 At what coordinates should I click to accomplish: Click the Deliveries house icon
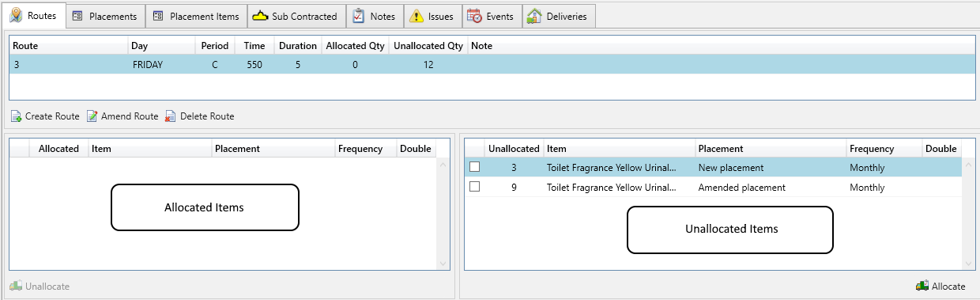534,16
